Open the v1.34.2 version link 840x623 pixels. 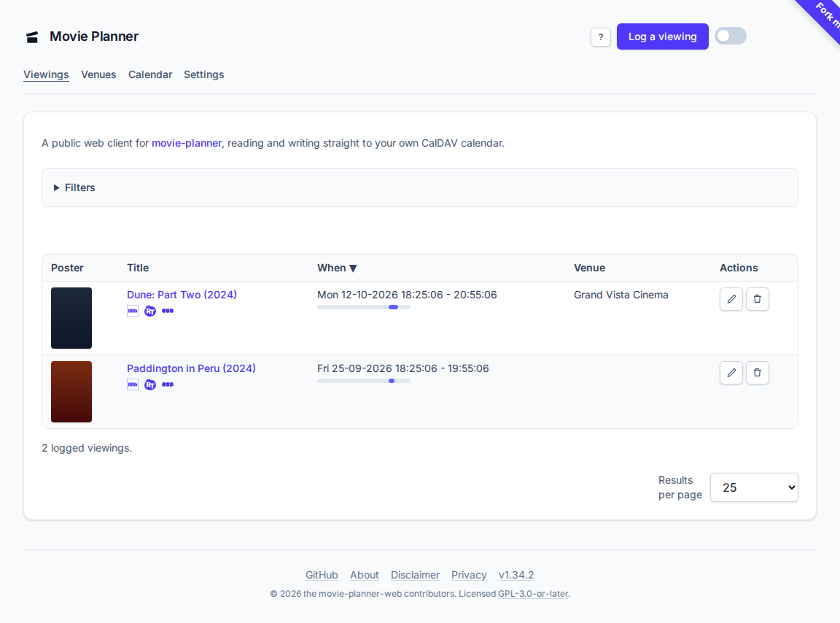pyautogui.click(x=516, y=575)
